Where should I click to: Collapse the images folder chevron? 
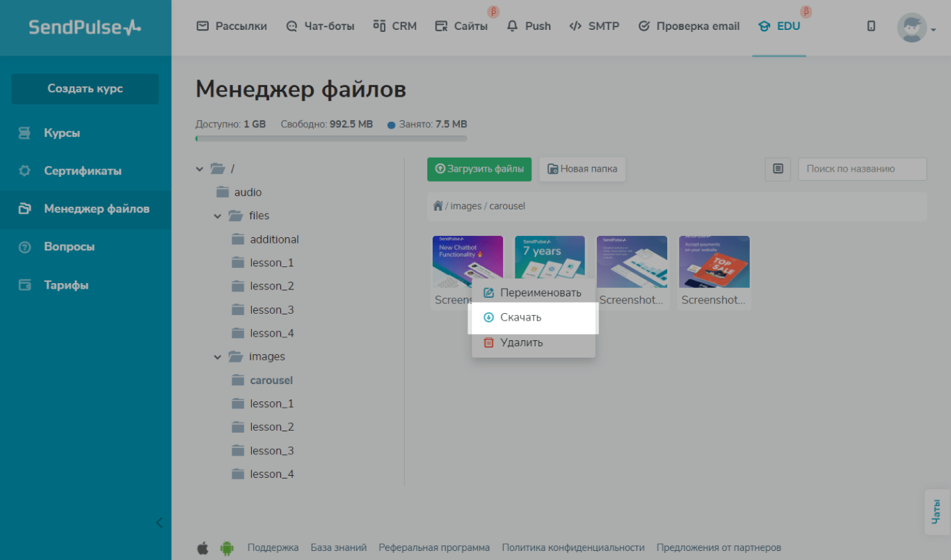click(x=218, y=357)
